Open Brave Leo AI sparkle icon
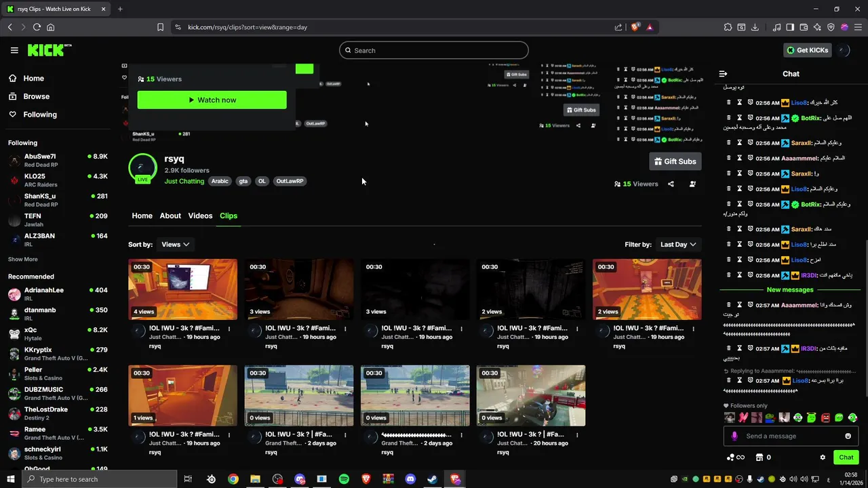The width and height of the screenshot is (868, 488). pos(817,27)
